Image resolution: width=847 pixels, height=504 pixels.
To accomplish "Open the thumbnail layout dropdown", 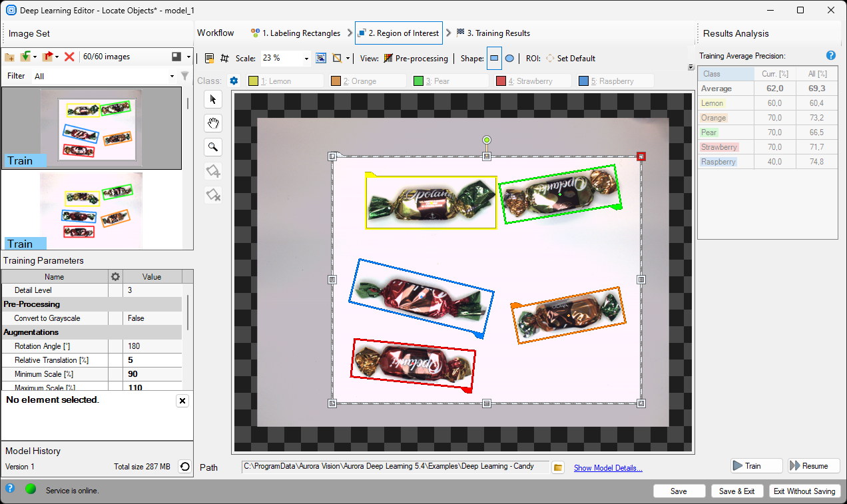I will (188, 57).
